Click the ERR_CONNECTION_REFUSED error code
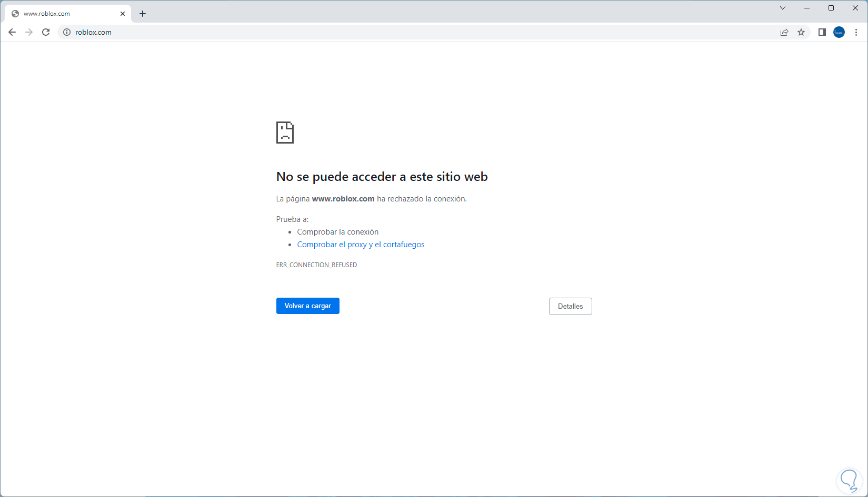The width and height of the screenshot is (868, 497). pos(316,265)
